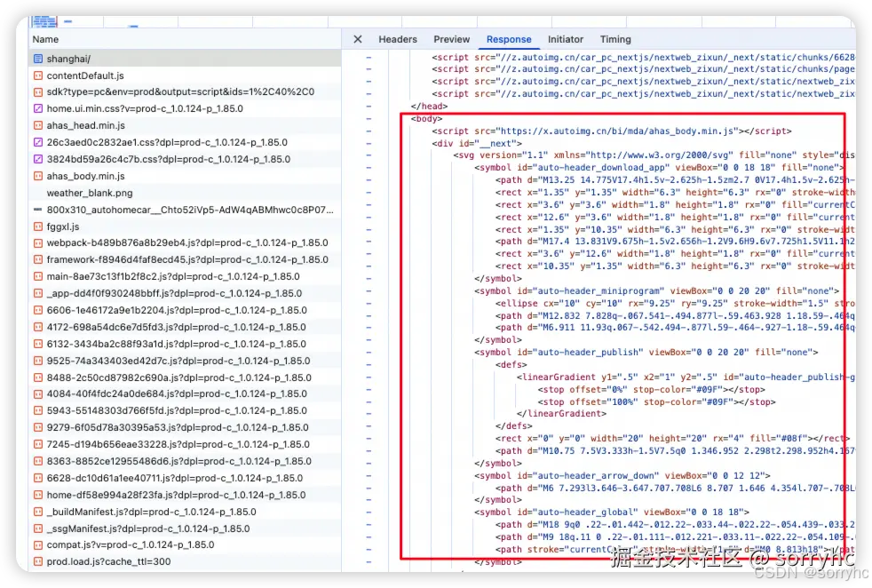Viewport: 872px width, 588px height.
Task: Select the _buildManifest.js request
Action: click(x=186, y=512)
